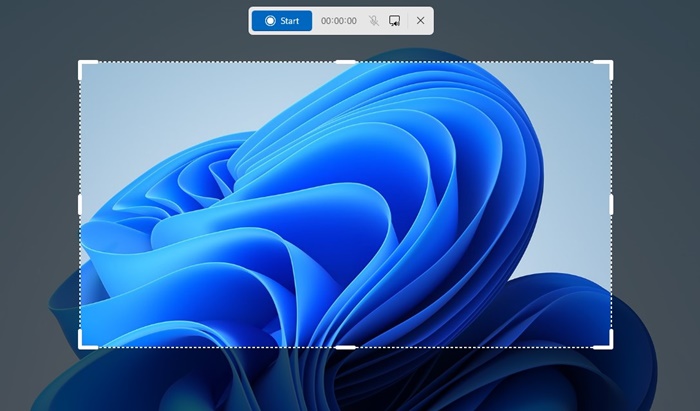Click the right edge middle resize handle
Image resolution: width=700 pixels, height=411 pixels.
click(611, 204)
